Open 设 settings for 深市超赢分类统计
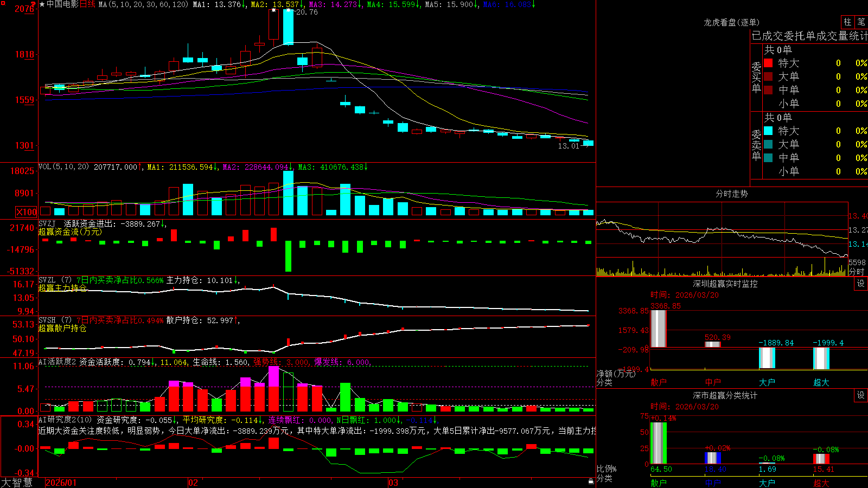The width and height of the screenshot is (868, 488). (861, 396)
